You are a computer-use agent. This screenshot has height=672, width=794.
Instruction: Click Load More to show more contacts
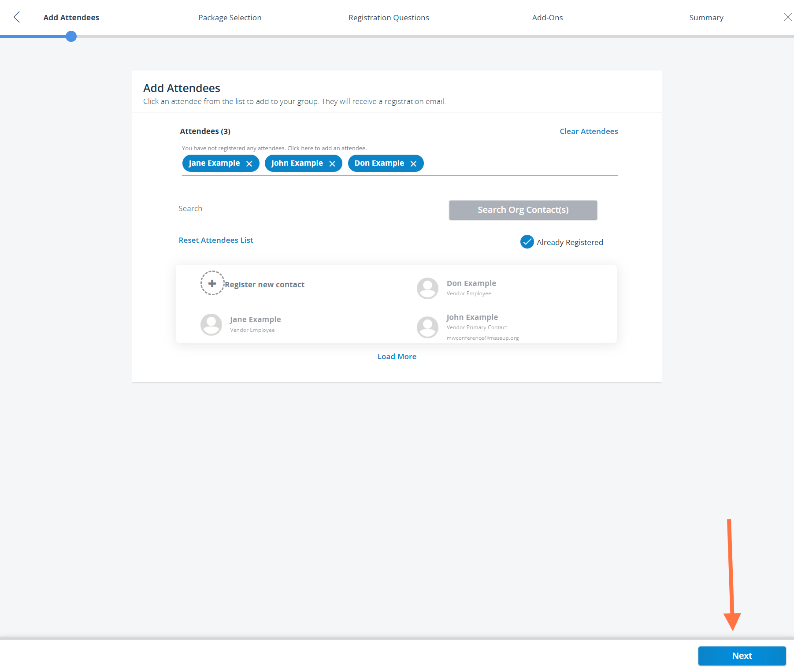click(397, 356)
